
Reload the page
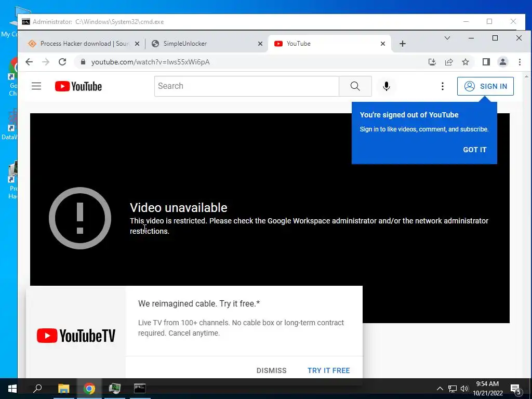[x=62, y=62]
